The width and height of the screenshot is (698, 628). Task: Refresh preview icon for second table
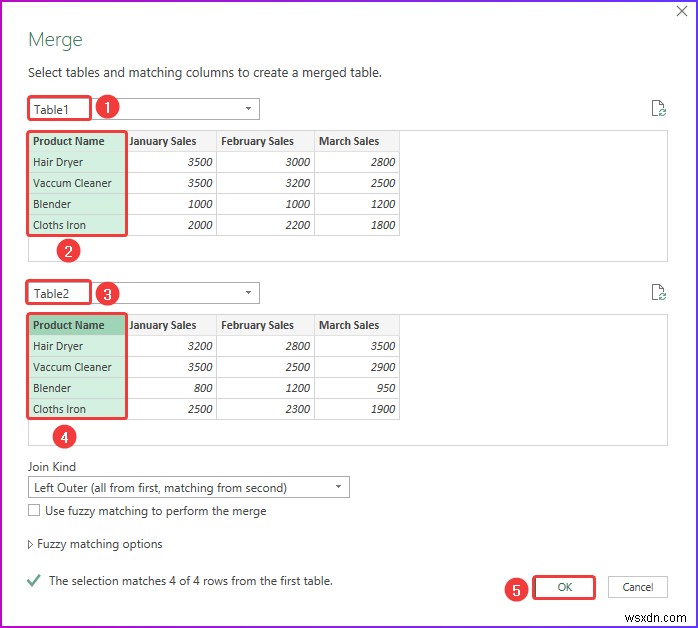point(657,293)
